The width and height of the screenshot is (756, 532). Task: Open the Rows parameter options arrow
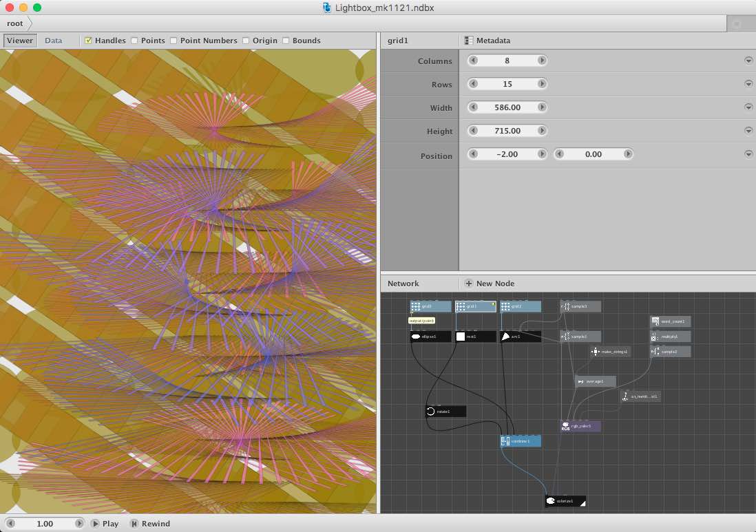coord(748,84)
